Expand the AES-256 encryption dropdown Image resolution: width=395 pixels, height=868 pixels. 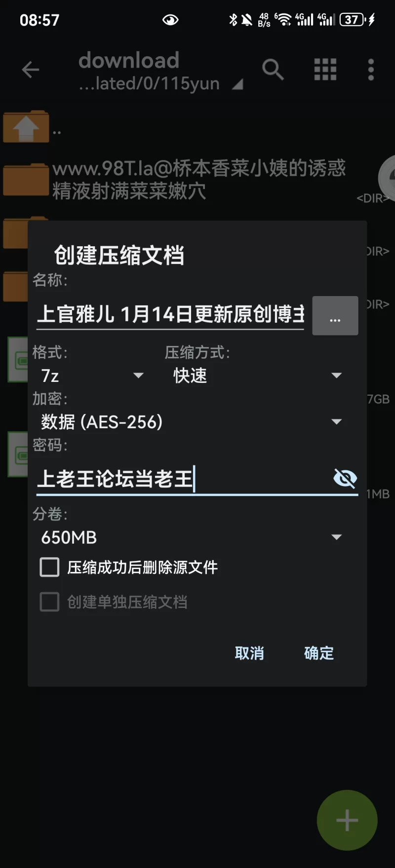192,422
